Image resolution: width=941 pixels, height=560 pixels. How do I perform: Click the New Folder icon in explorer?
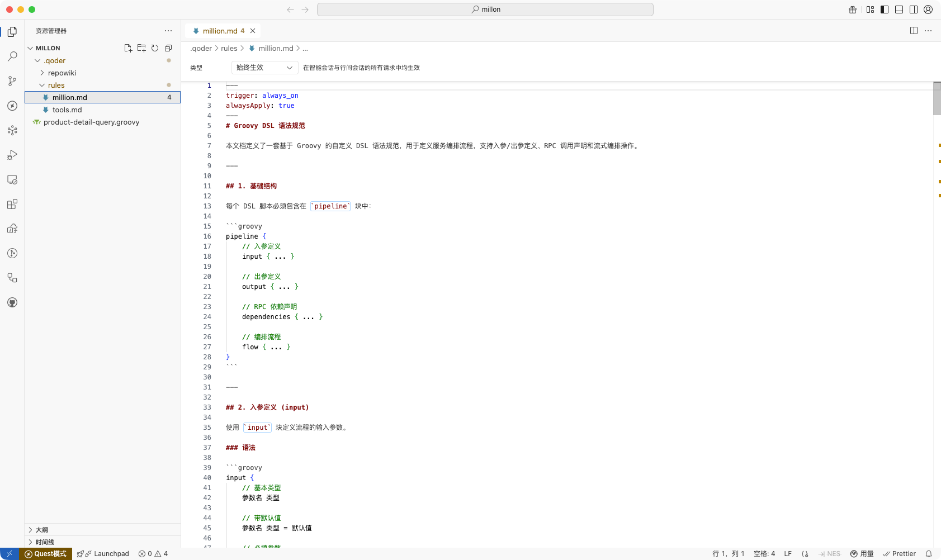pos(141,48)
